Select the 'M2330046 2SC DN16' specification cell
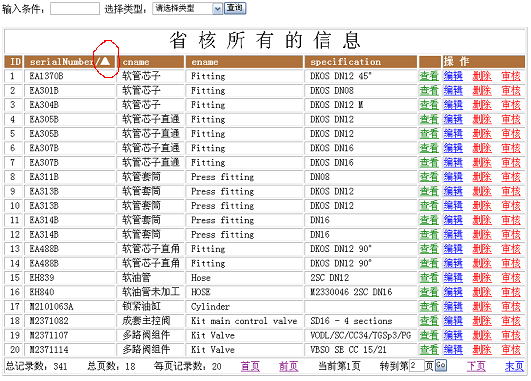Screen dimensions: 531x381 coord(361,292)
